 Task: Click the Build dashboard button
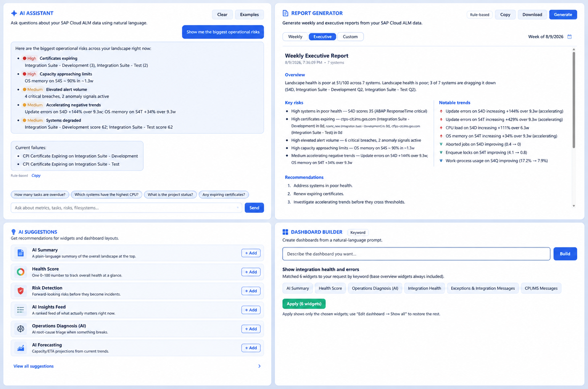point(565,254)
